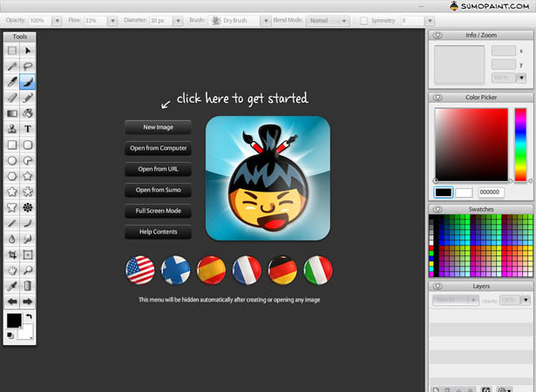This screenshot has width=536, height=392.
Task: Select the Curve line tool
Action: [x=28, y=223]
